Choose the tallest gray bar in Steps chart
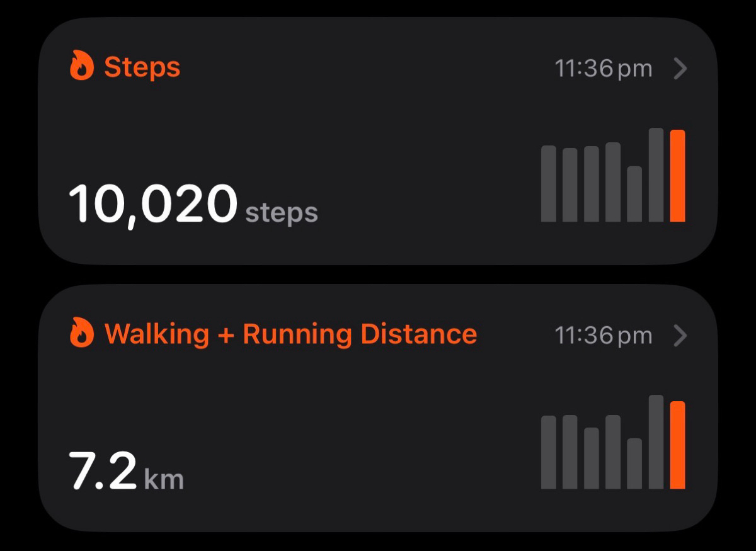 [656, 174]
